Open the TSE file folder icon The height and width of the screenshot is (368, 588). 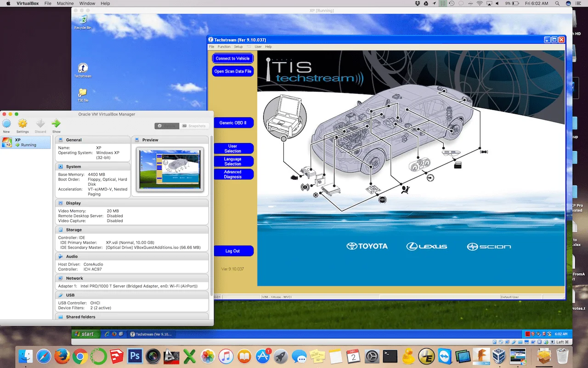coord(83,92)
